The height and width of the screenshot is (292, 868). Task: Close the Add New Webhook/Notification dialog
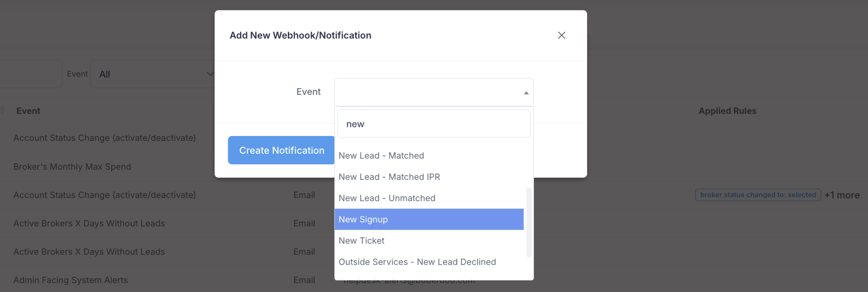(561, 35)
